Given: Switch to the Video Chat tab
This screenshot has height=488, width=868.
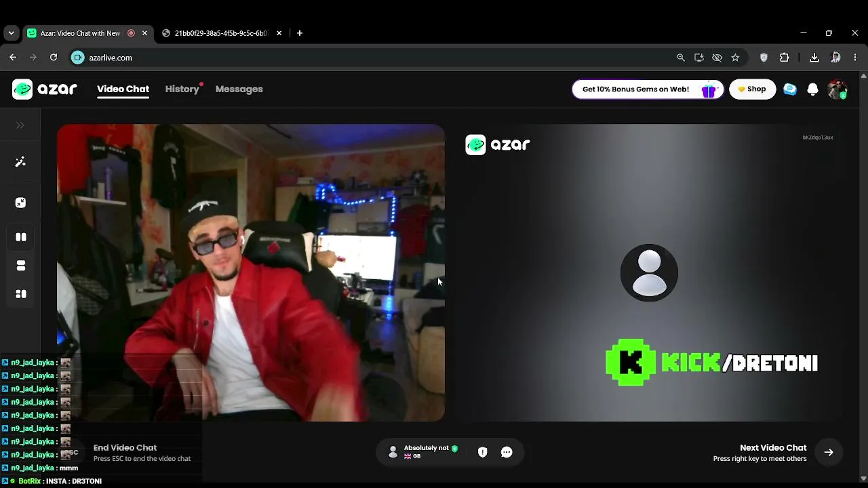Looking at the screenshot, I should 123,89.
